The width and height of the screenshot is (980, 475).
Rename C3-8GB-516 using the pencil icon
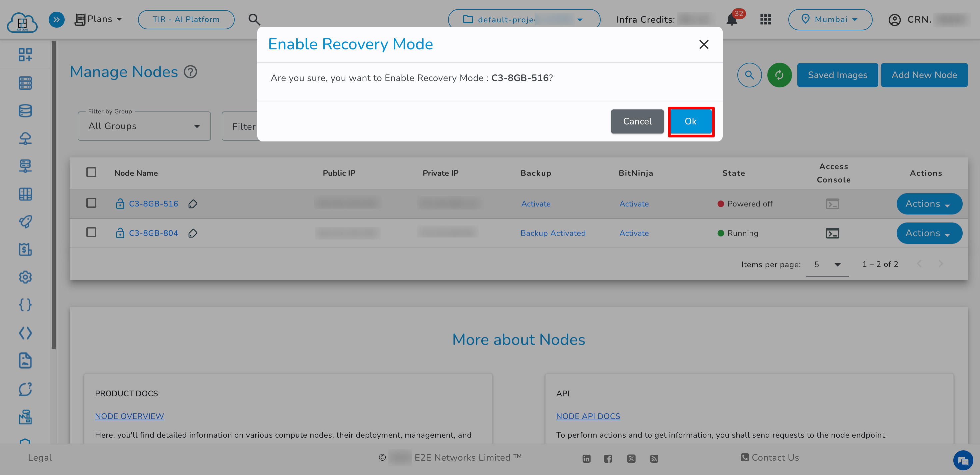pos(193,203)
